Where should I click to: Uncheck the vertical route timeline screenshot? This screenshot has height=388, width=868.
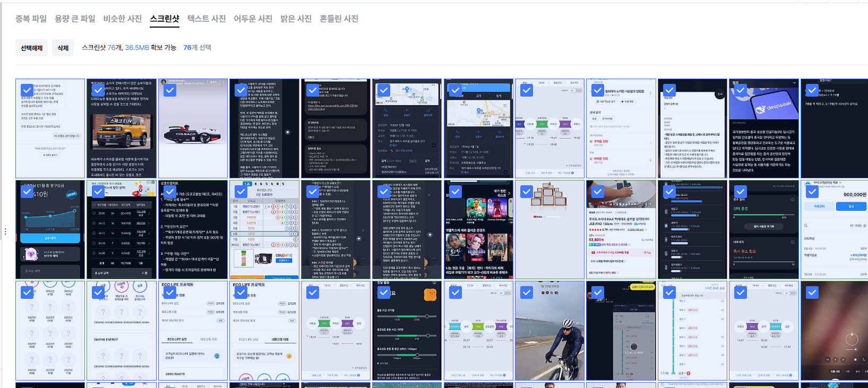(669, 292)
